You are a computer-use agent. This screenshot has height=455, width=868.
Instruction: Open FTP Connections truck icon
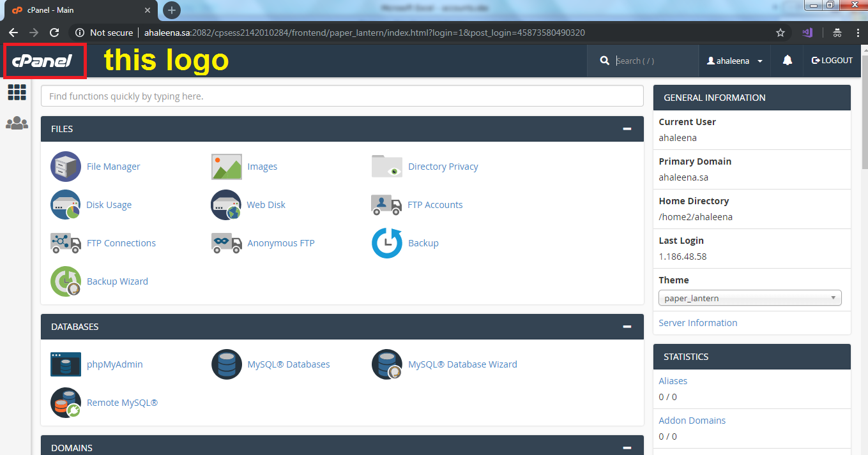pos(66,243)
